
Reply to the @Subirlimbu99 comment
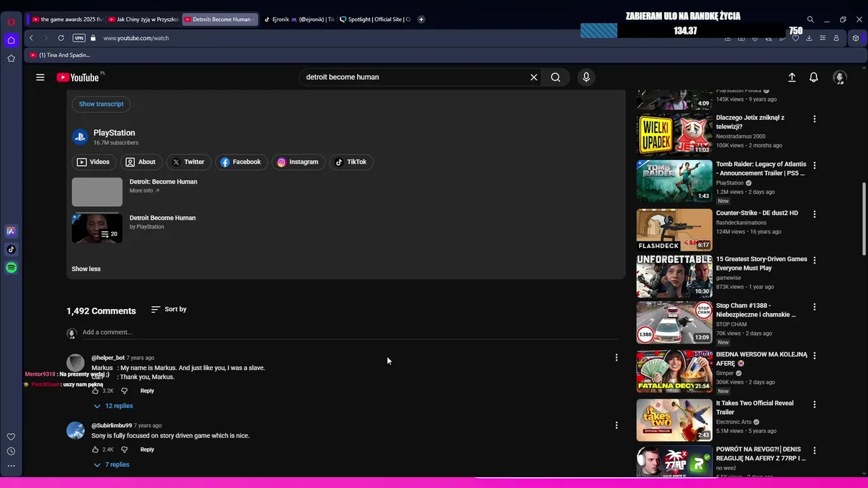(147, 449)
